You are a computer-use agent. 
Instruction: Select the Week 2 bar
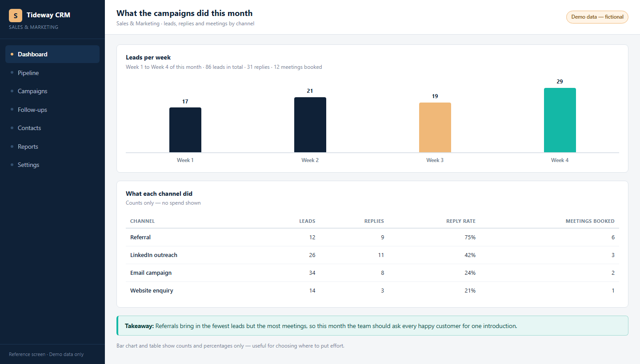click(310, 125)
